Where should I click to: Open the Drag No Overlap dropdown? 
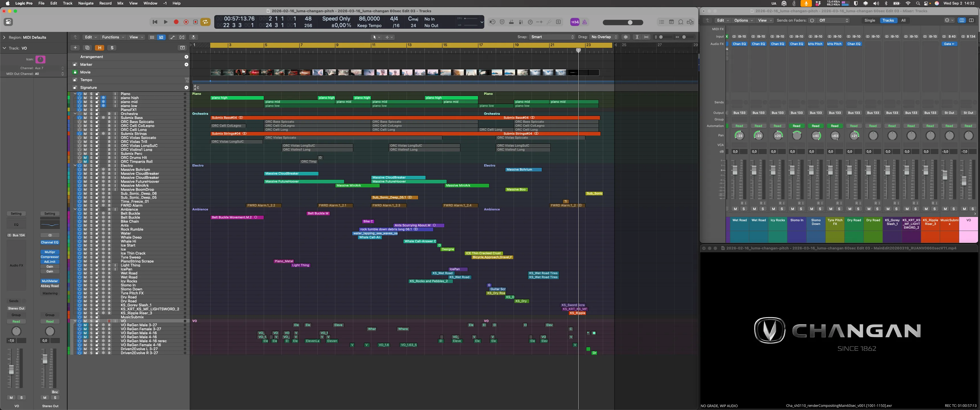[604, 37]
